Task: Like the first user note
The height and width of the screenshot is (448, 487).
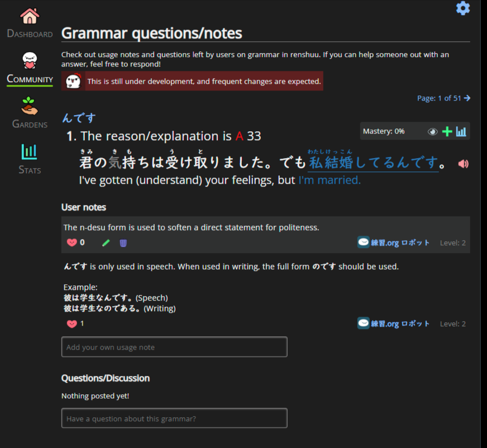Action: (x=71, y=242)
